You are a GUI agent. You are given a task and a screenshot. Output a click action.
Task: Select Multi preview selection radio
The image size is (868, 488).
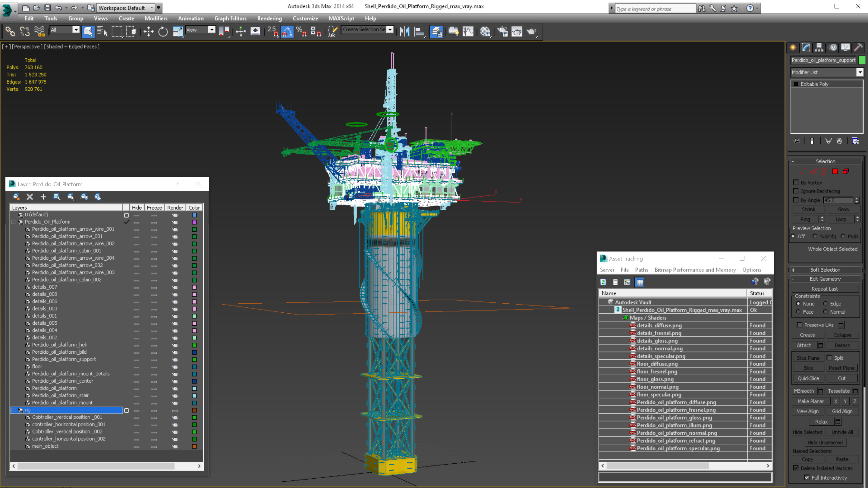coord(843,236)
